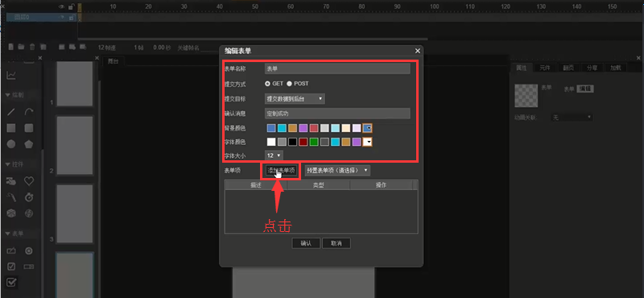Select page thumbnail 1
This screenshot has height=298, width=644.
[75, 85]
